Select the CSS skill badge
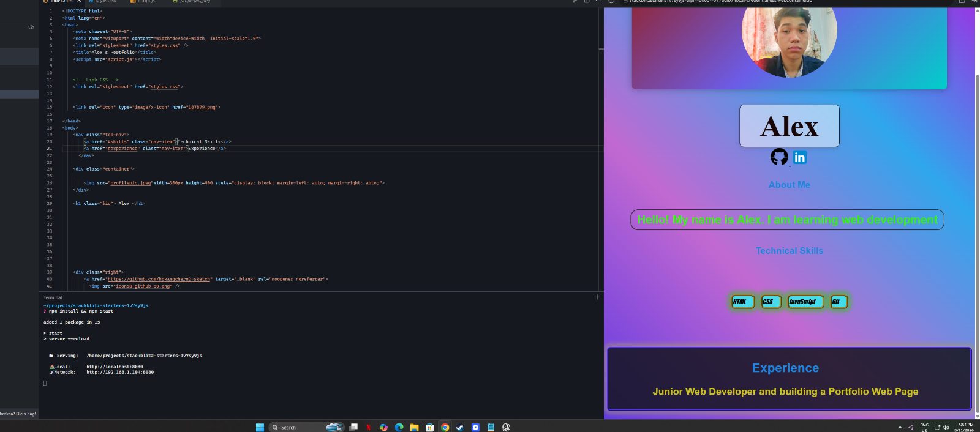The width and height of the screenshot is (980, 432). [x=771, y=302]
